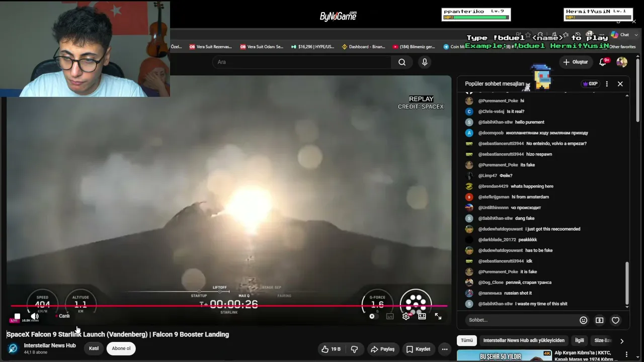This screenshot has width=644, height=362.
Task: Share the video via Paylaş
Action: [382, 349]
